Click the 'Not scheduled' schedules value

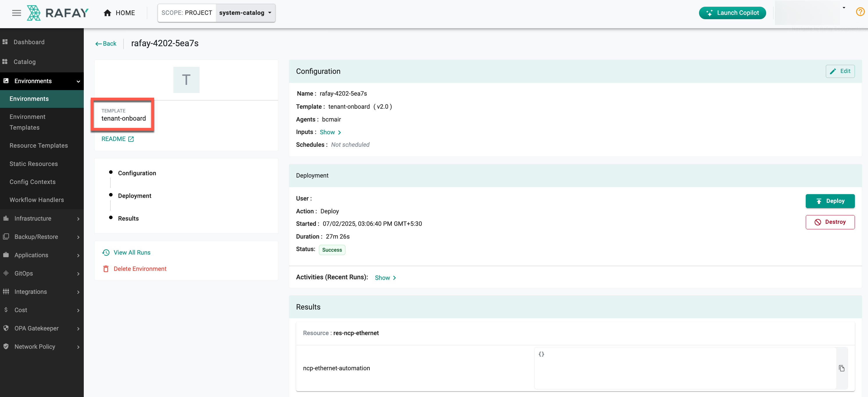click(x=350, y=144)
